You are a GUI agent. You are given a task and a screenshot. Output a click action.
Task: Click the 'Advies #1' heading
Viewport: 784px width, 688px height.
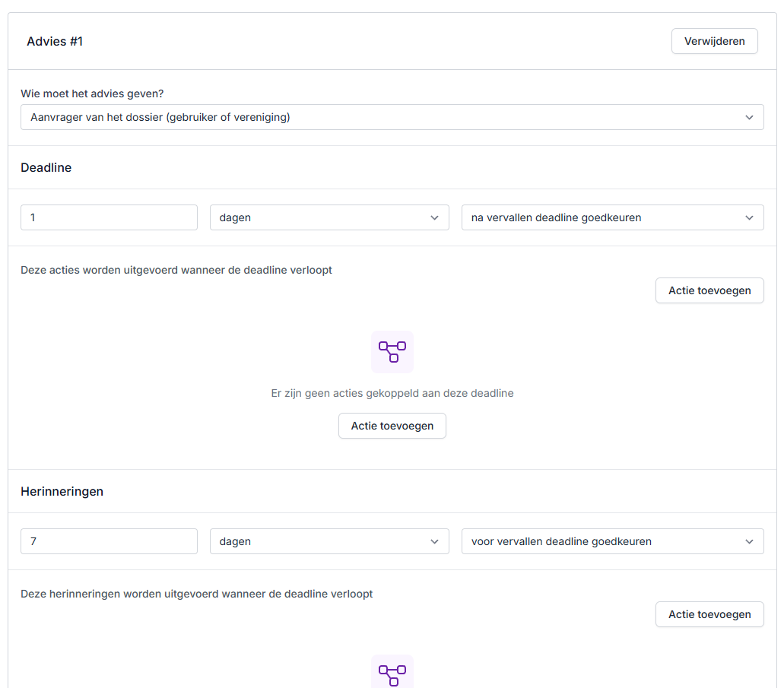(55, 41)
